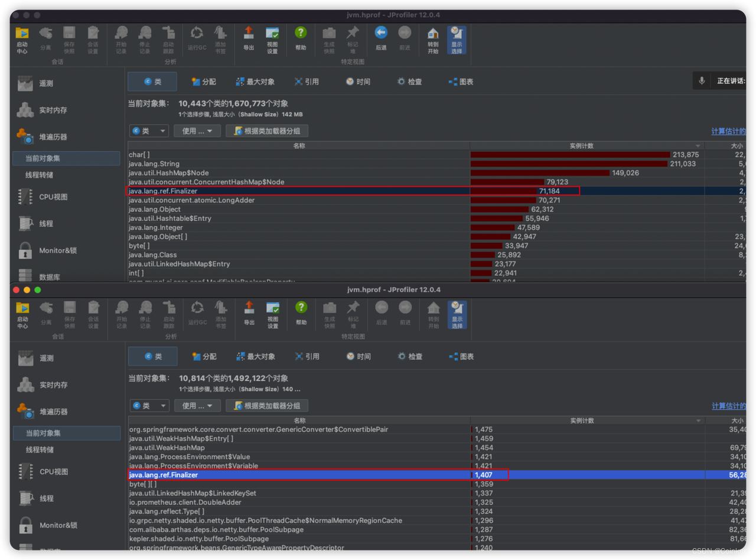Select java.lang.String row in top window

[x=437, y=164]
